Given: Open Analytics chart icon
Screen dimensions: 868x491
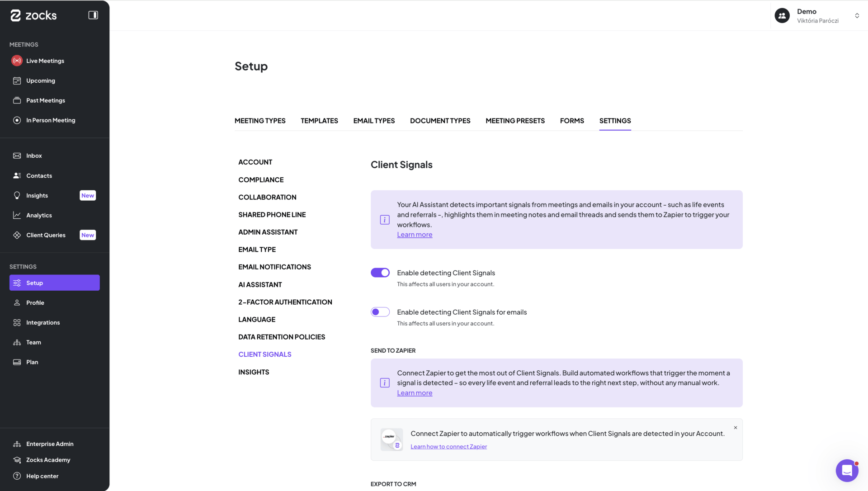Looking at the screenshot, I should (17, 215).
